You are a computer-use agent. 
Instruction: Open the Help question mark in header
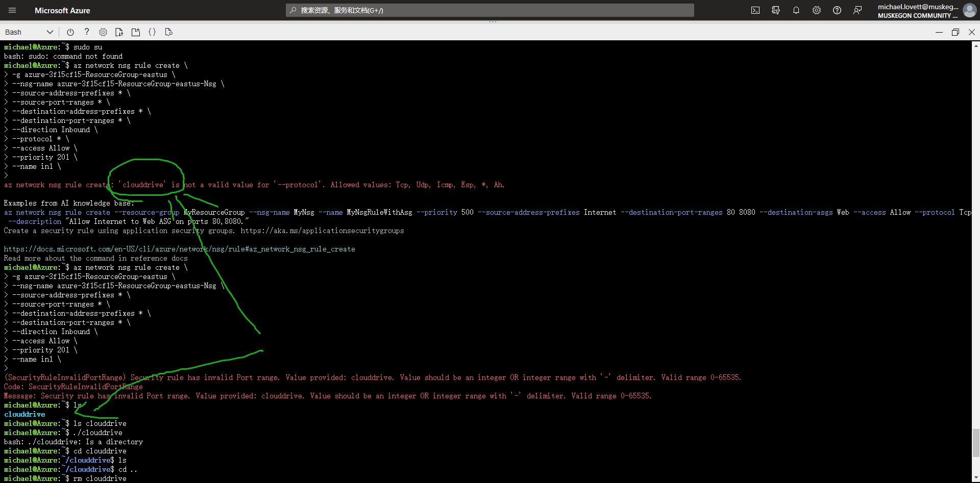coord(837,10)
